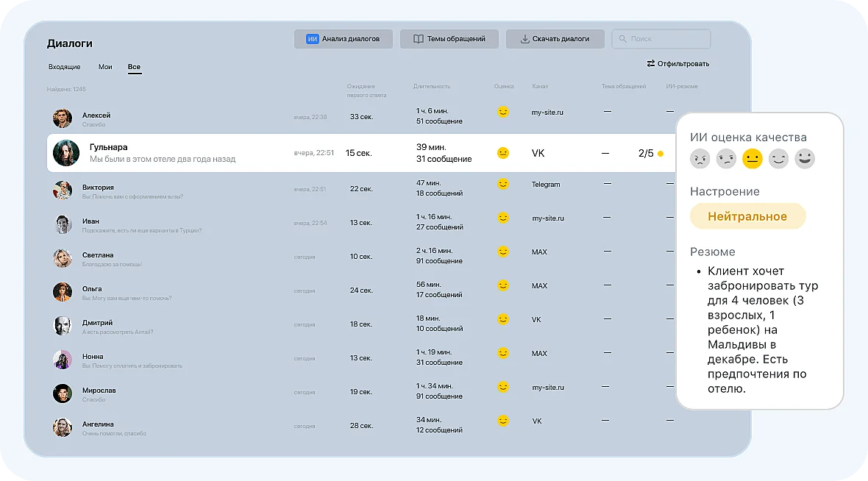The height and width of the screenshot is (481, 868).
Task: Open Алексей's avatar
Action: (x=63, y=118)
